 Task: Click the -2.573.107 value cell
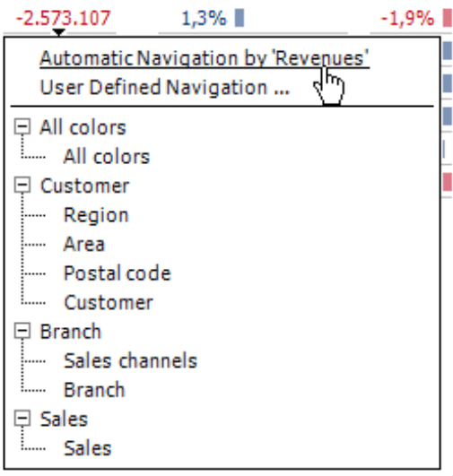(63, 18)
